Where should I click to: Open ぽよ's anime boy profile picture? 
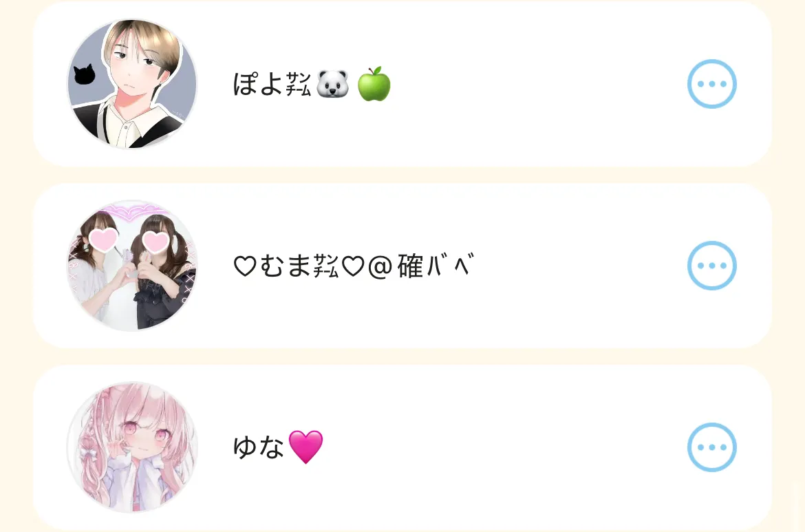(x=133, y=84)
